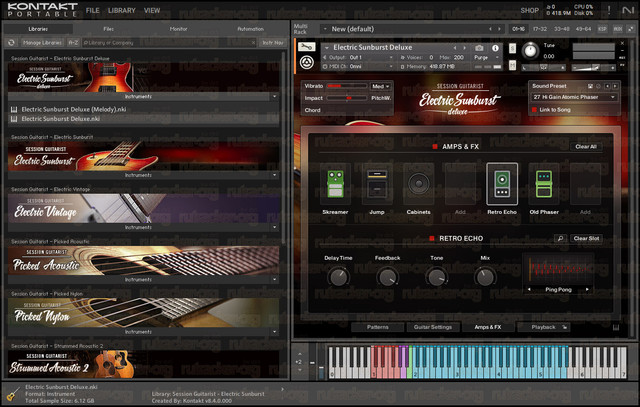Open the Vibrato Med dropdown

tap(381, 86)
